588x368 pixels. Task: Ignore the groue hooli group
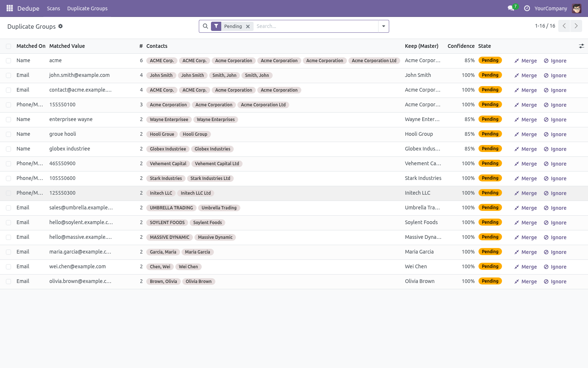click(x=555, y=134)
